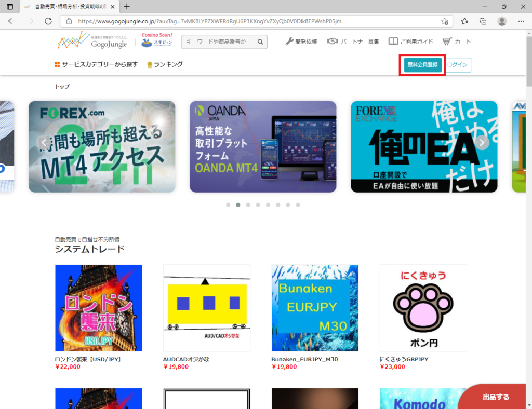Open the Edge settings and more menu
Image resolution: width=532 pixels, height=409 pixels.
521,21
